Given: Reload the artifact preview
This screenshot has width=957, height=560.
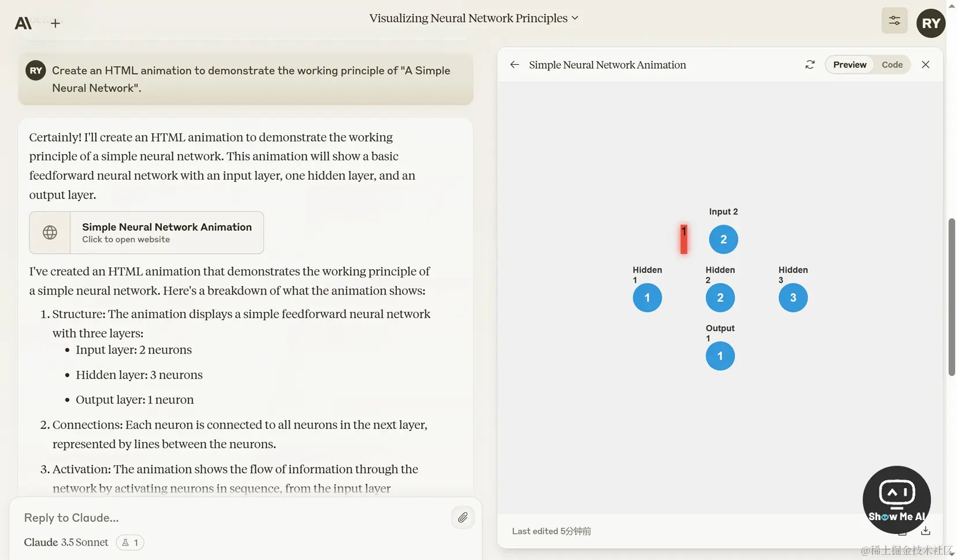Looking at the screenshot, I should 810,65.
